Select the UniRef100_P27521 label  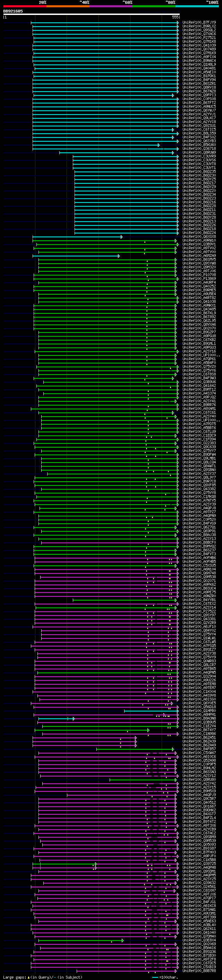tap(199, 38)
